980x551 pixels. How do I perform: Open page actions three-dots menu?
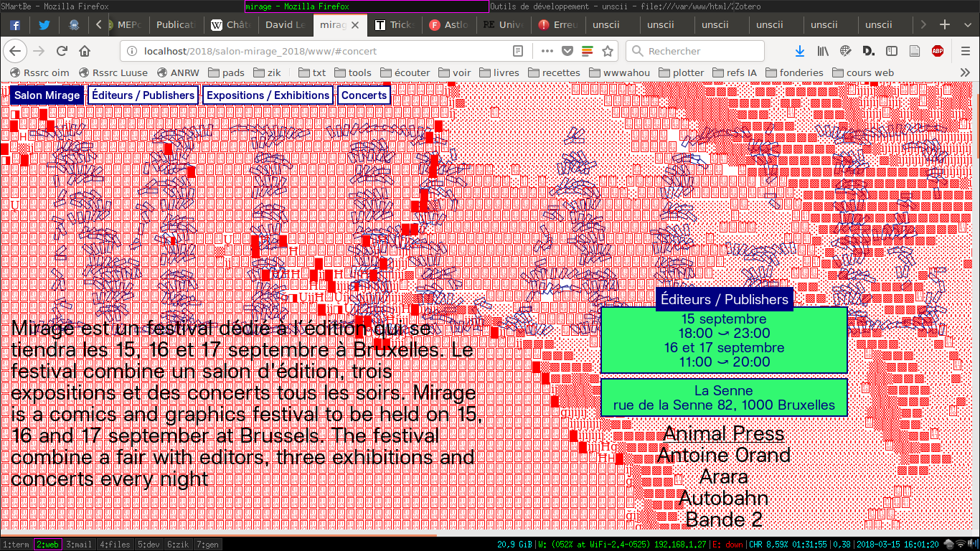pyautogui.click(x=547, y=51)
